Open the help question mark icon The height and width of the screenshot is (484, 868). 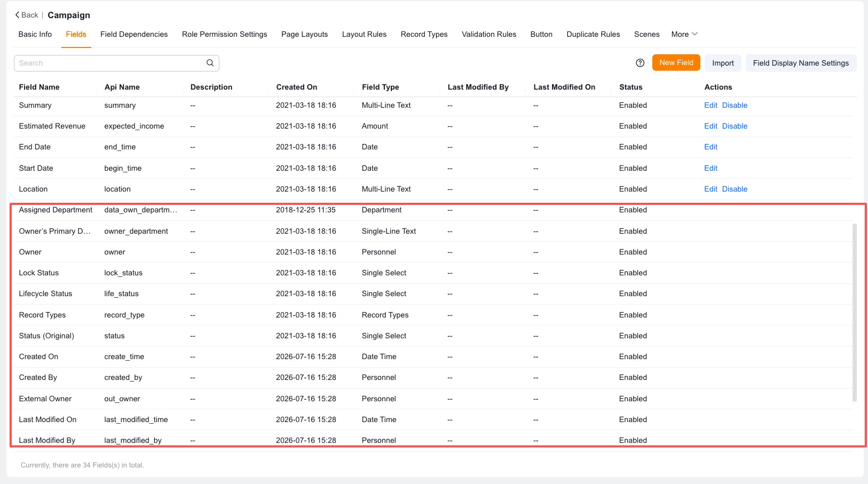coord(640,63)
